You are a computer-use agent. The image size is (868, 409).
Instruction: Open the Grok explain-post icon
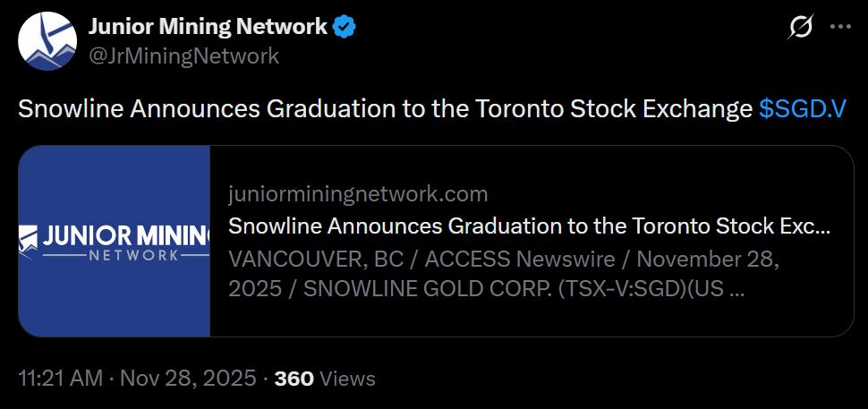pyautogui.click(x=800, y=28)
